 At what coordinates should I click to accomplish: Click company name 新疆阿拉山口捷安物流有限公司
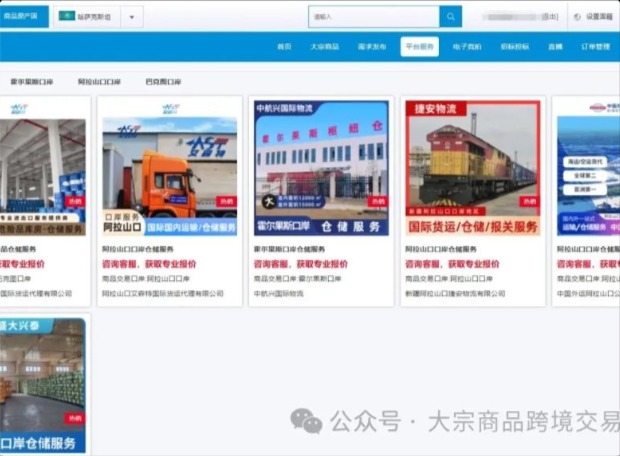[x=455, y=293]
